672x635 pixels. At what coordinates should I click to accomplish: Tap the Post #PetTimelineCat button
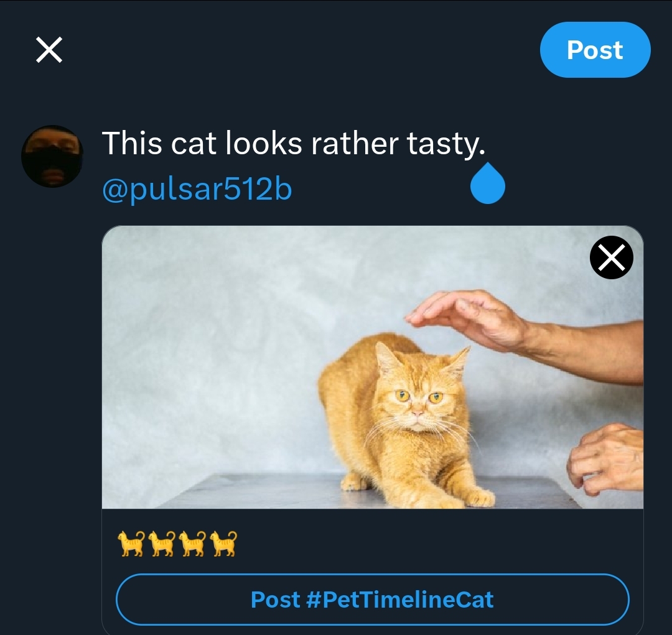click(372, 600)
